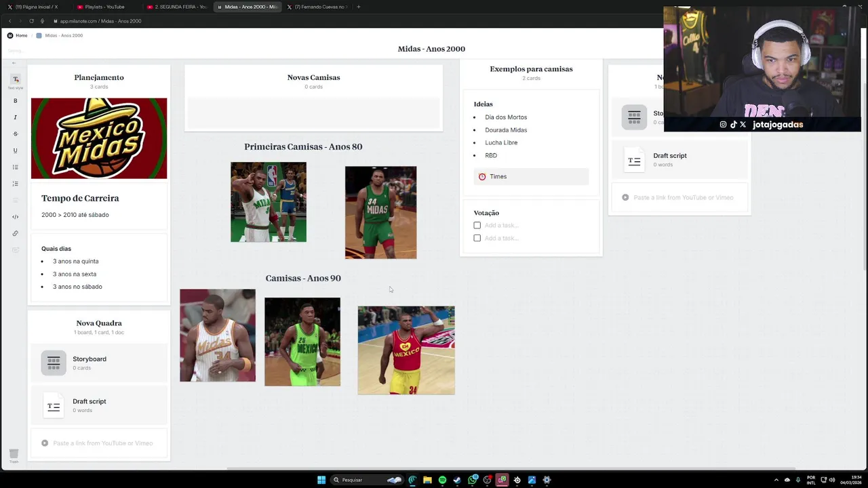Apply underline formatting from the sidebar
868x488 pixels.
pos(16,150)
